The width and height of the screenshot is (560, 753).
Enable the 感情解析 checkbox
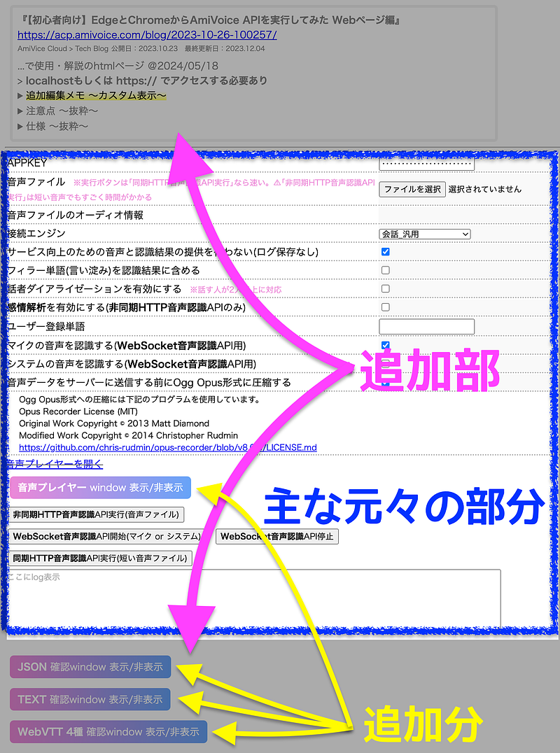pos(384,307)
